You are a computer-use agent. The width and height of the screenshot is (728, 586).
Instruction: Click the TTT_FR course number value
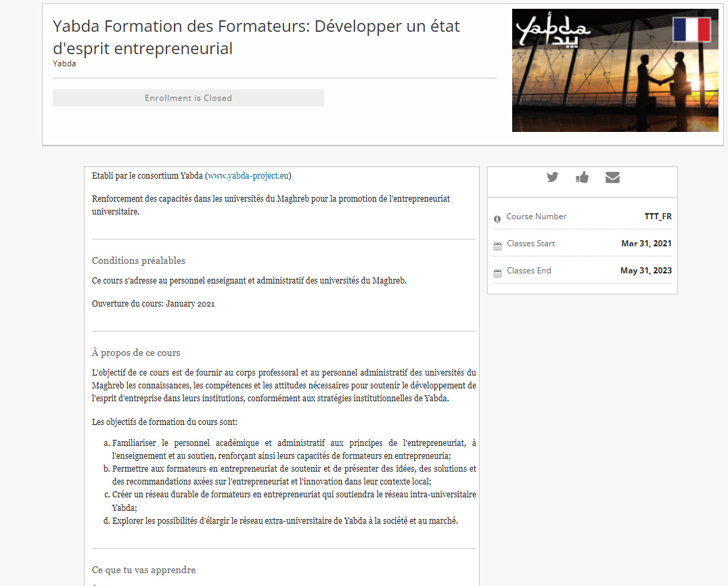click(658, 217)
